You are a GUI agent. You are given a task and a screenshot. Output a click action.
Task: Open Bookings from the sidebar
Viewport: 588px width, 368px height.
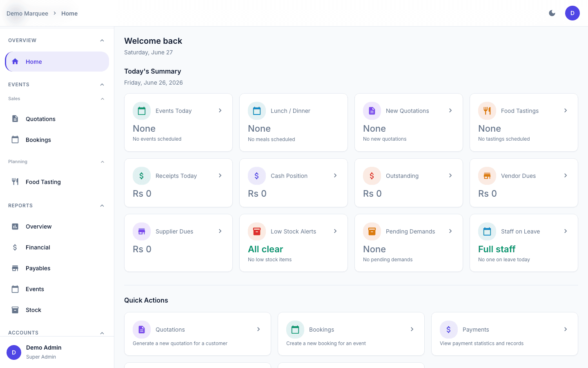coord(57,139)
